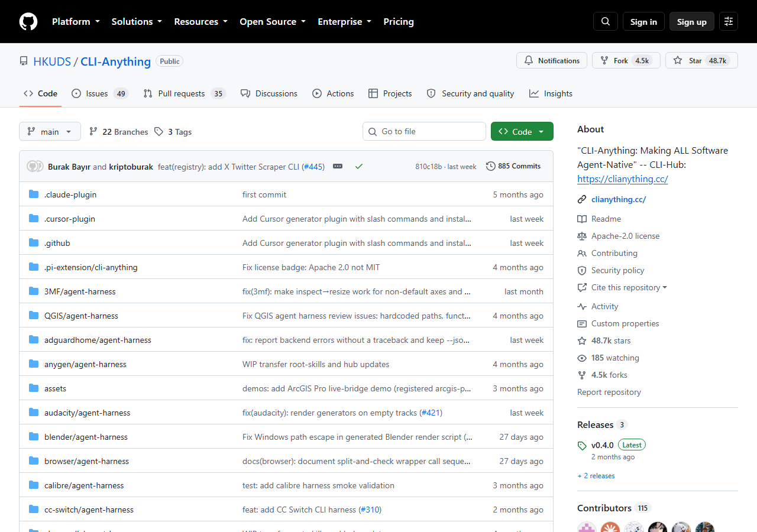The width and height of the screenshot is (757, 532).
Task: Click the book icon beside Readme
Action: pyautogui.click(x=582, y=219)
